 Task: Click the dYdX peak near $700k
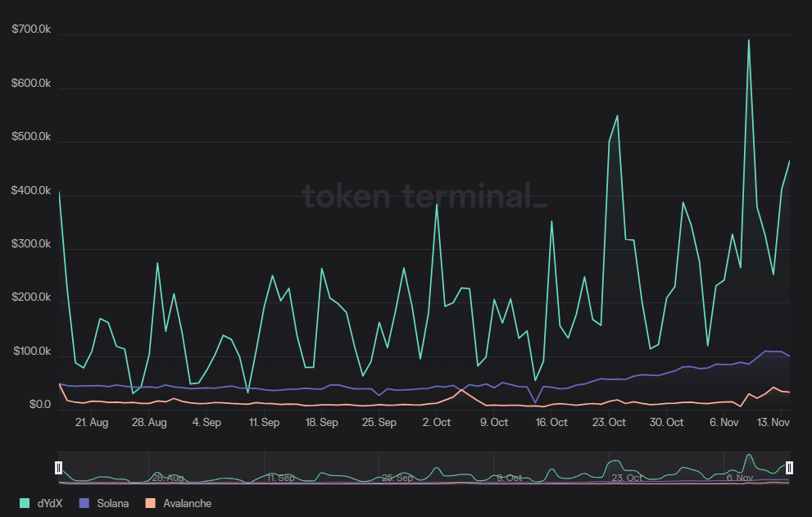pos(748,40)
